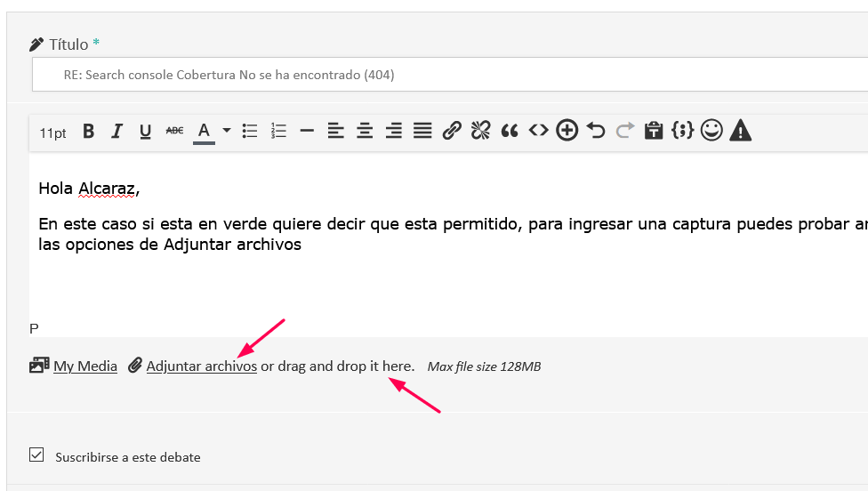Align text right
This screenshot has width=868, height=491.
pos(394,131)
